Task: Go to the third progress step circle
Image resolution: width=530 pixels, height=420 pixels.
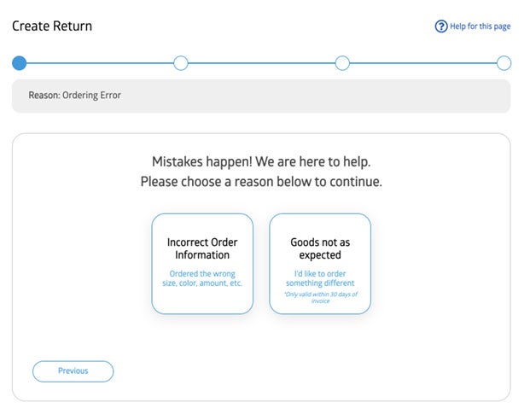Action: tap(342, 63)
